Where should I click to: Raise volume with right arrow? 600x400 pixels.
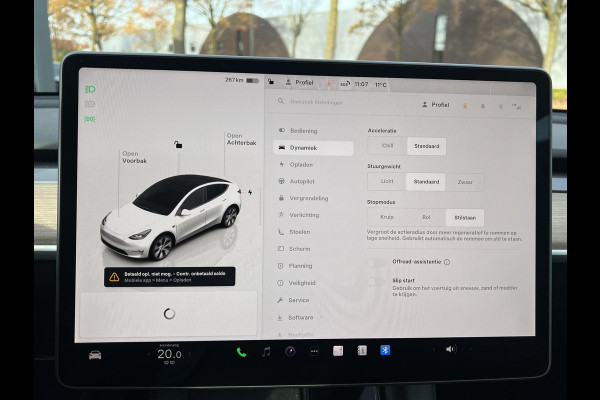click(x=470, y=349)
